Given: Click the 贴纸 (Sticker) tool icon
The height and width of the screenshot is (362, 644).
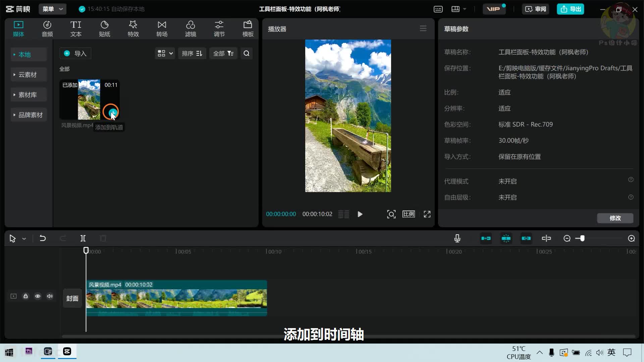Looking at the screenshot, I should 104,29.
